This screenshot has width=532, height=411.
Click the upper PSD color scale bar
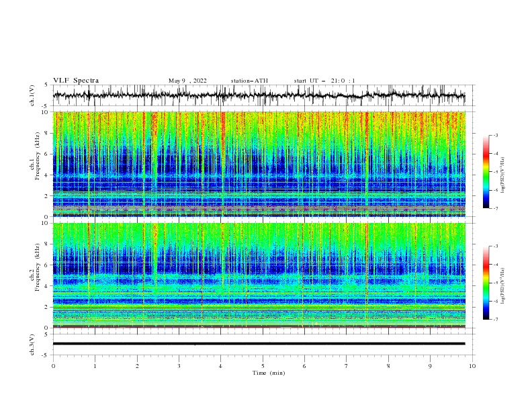486,172
